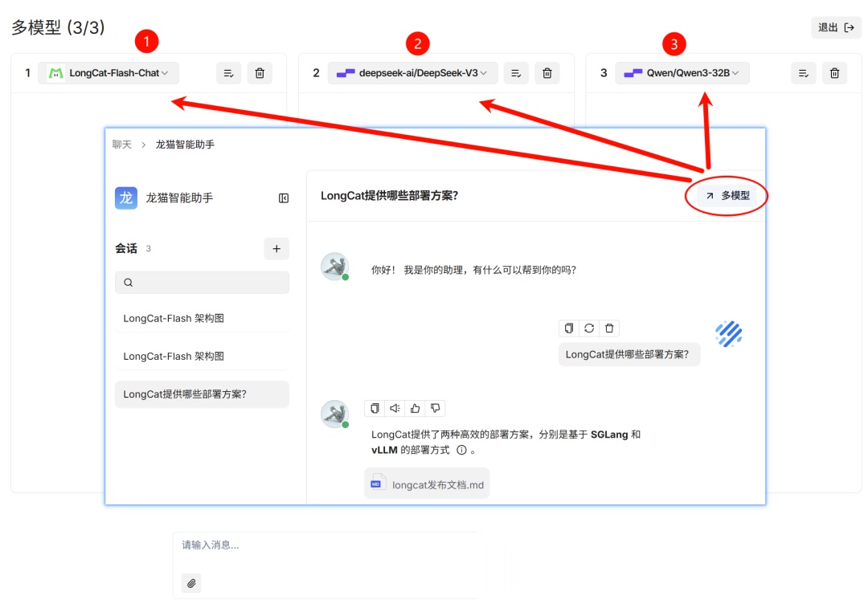Create a new conversation with plus button
This screenshot has width=868, height=608.
pos(276,249)
